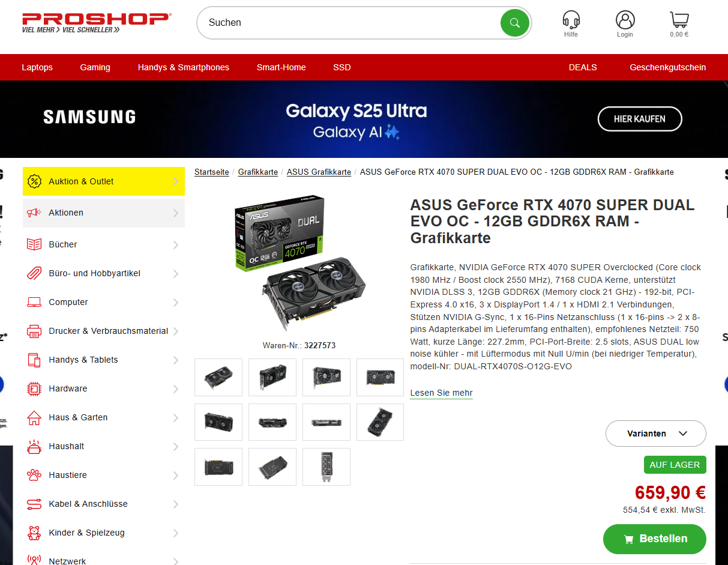Screen dimensions: 728x565
Task: Open the shopping cart icon
Action: (x=679, y=20)
